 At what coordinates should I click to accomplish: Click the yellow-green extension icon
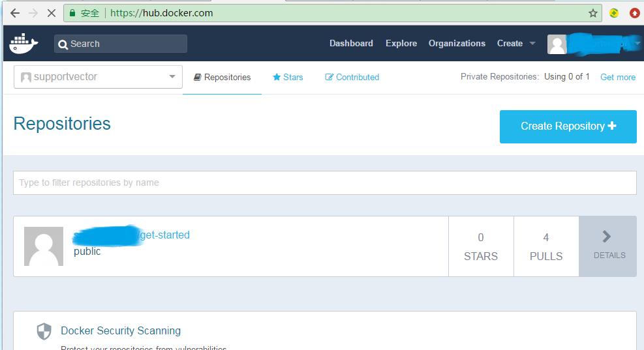coord(613,13)
